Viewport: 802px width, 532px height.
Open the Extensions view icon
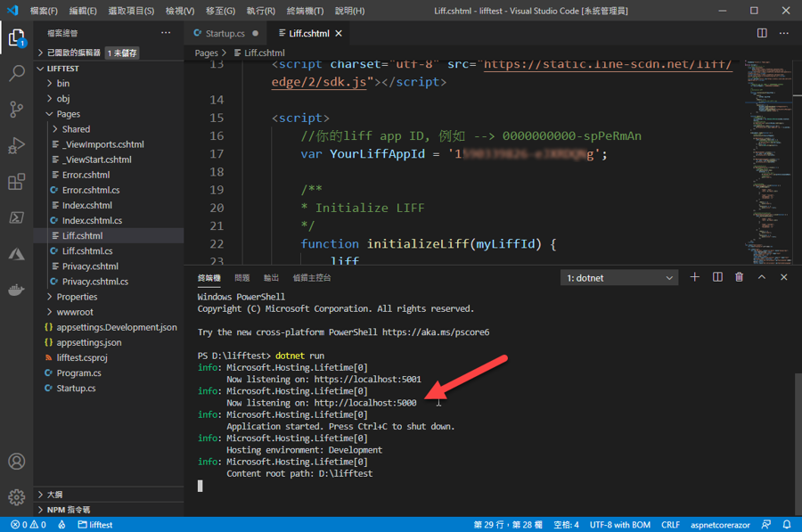tap(16, 182)
